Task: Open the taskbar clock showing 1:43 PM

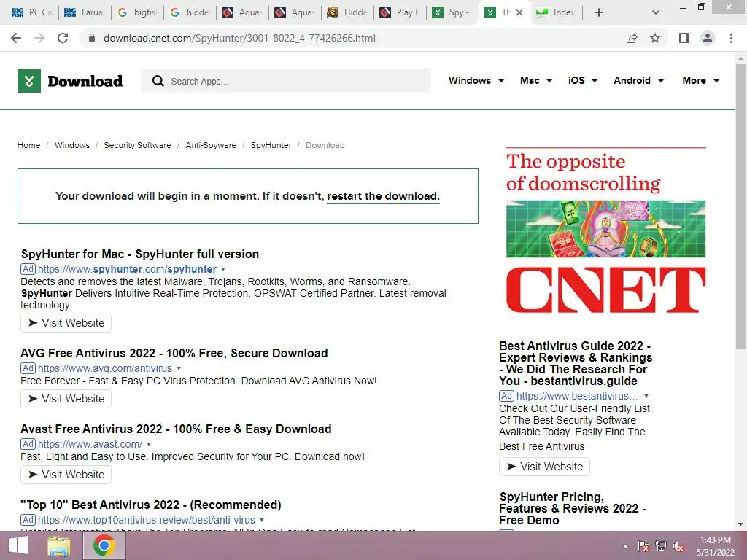Action: (716, 546)
